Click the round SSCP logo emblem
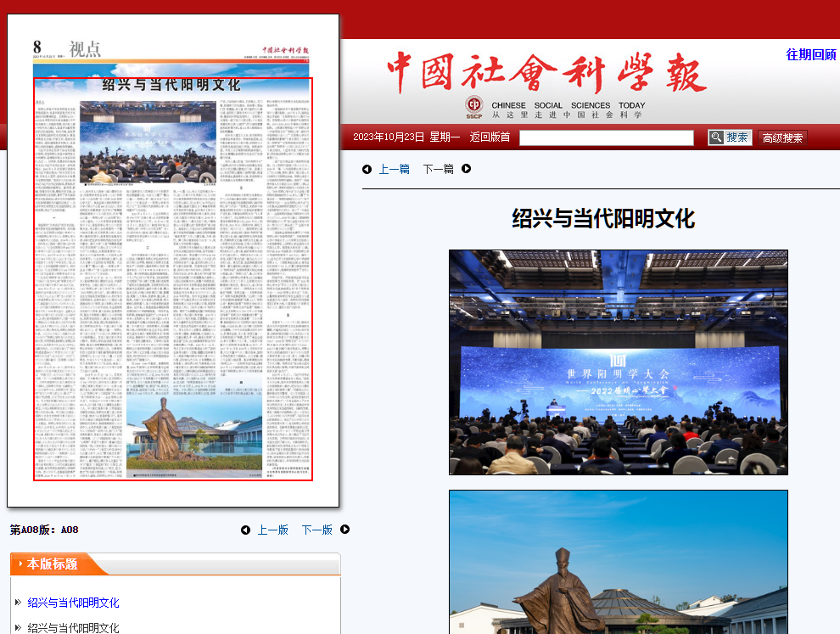The height and width of the screenshot is (634, 840). 474,106
